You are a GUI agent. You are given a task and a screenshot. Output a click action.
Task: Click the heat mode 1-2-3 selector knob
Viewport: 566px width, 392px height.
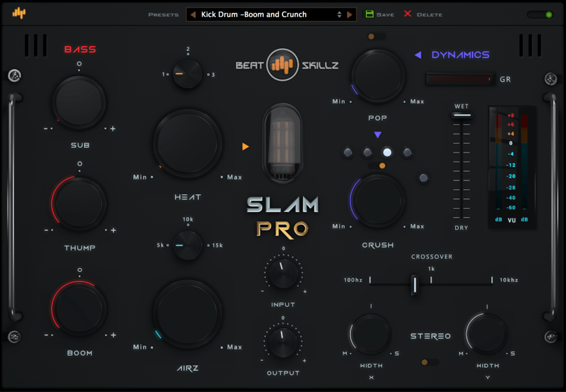tap(188, 74)
